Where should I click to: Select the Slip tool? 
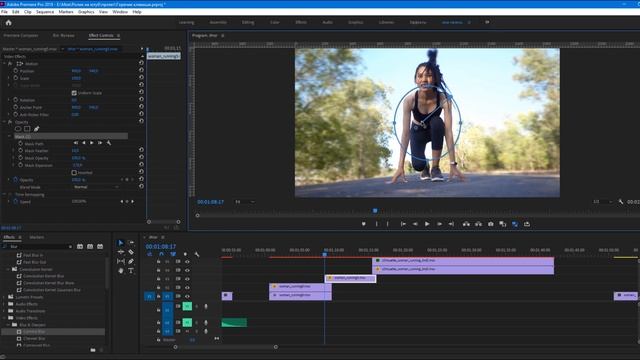coord(121,261)
